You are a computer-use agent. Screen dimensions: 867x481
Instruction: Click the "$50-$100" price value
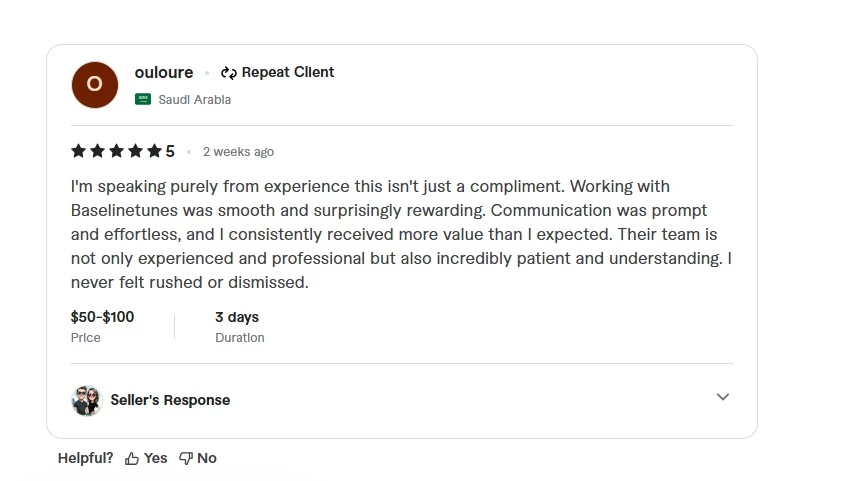102,317
